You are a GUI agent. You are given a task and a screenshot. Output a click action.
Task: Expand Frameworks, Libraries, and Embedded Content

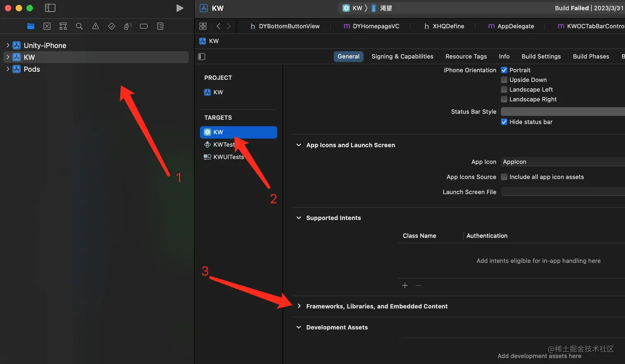299,306
